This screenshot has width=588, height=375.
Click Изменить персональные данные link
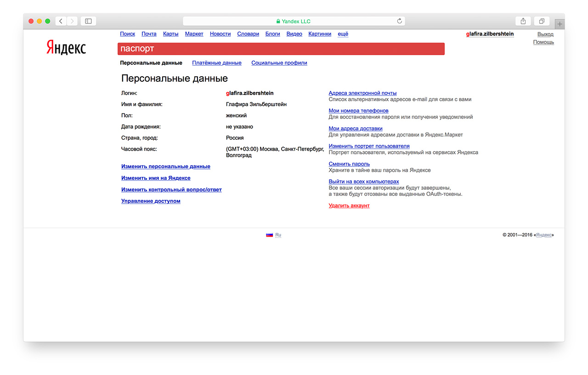[x=165, y=166]
